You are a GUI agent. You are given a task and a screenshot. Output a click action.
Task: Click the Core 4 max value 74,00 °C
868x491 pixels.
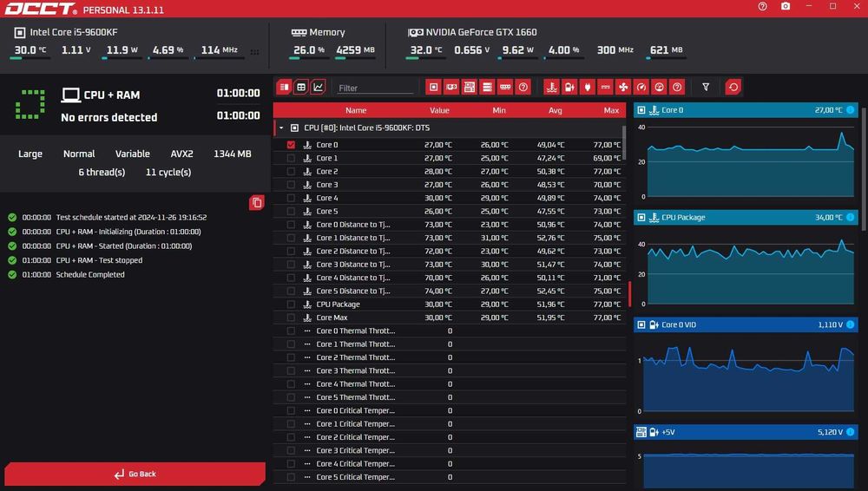[607, 198]
